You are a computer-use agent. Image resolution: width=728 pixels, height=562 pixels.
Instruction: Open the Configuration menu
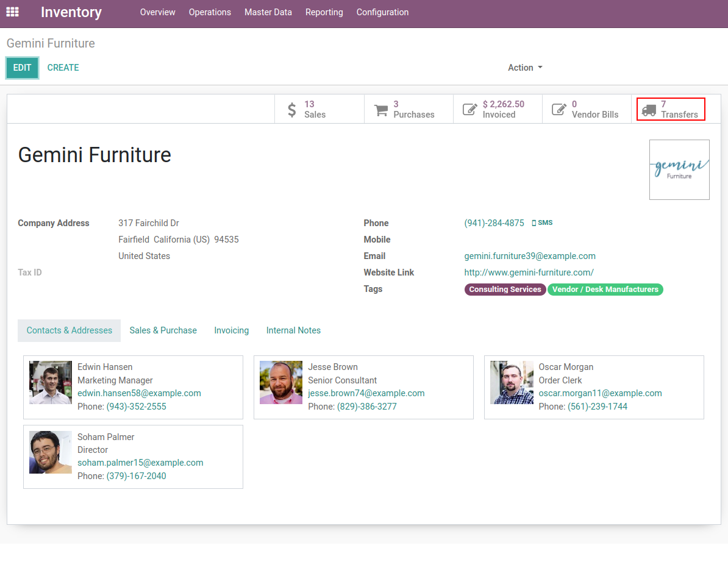coord(382,12)
